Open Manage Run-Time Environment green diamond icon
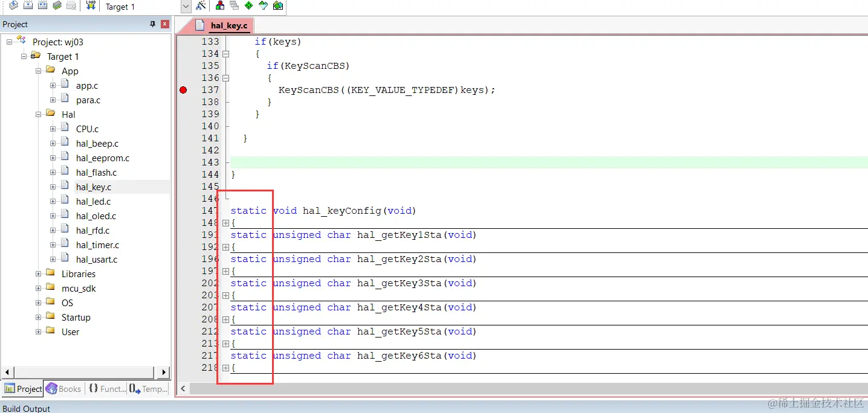 pos(248,5)
